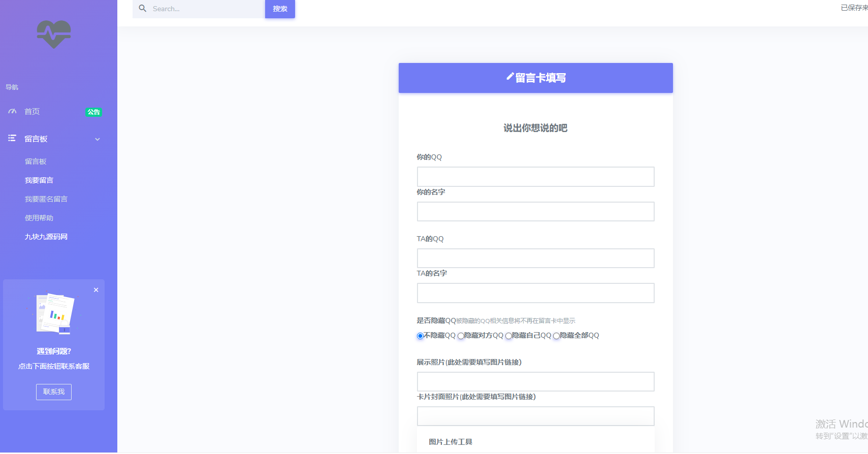Click the 说出你想说的吧 heading
This screenshot has height=454, width=868.
pyautogui.click(x=535, y=128)
